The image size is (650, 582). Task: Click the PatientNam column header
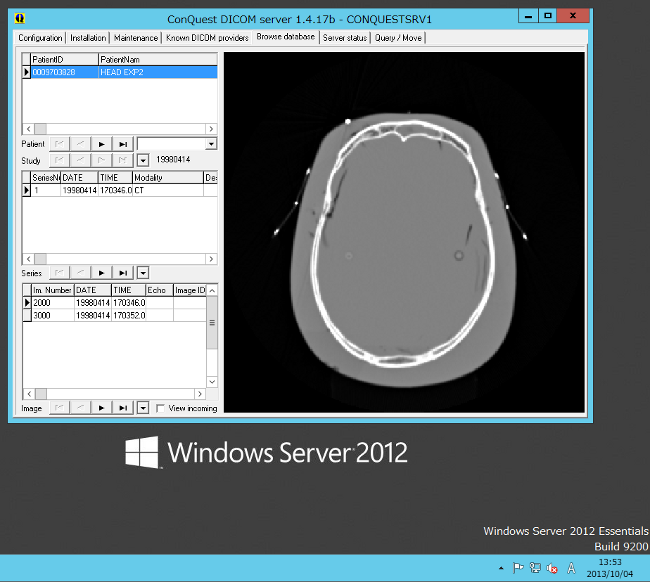coord(158,59)
